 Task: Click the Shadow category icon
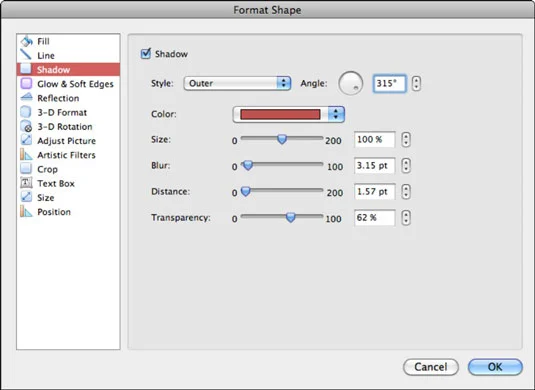(26, 69)
